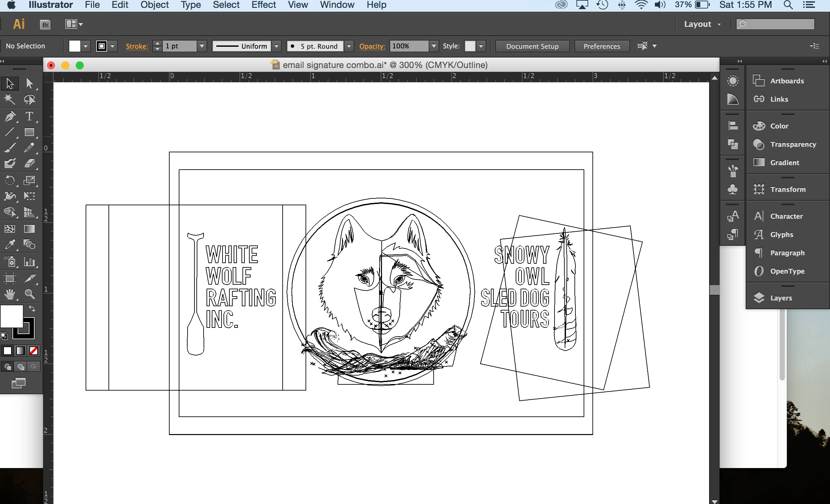Select the Direct Selection tool

click(x=29, y=84)
